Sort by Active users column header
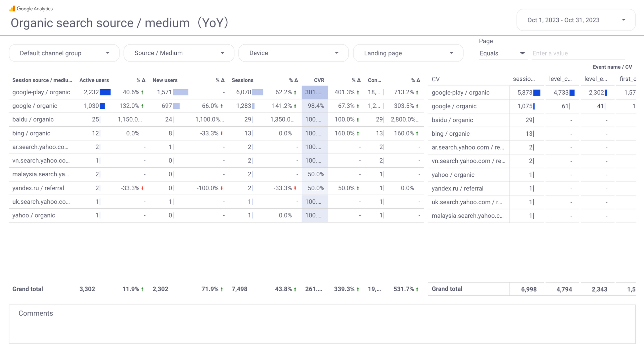644x362 pixels. pos(94,80)
